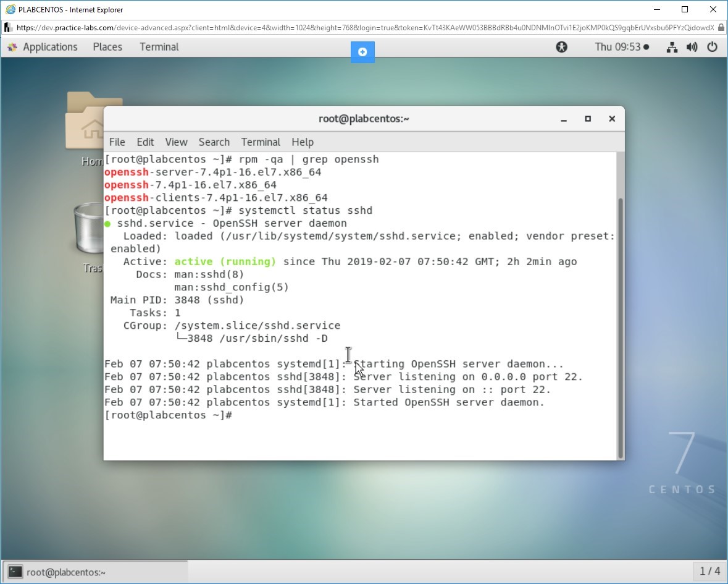Screen dimensions: 728x584
Task: Click the volume speaker icon
Action: [x=692, y=47]
